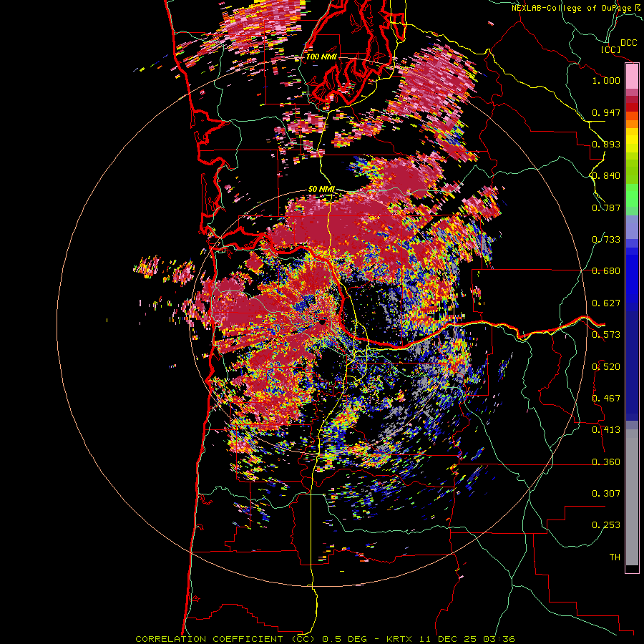Select the 0.573 color scale value
The image size is (644, 644).
pos(606,335)
